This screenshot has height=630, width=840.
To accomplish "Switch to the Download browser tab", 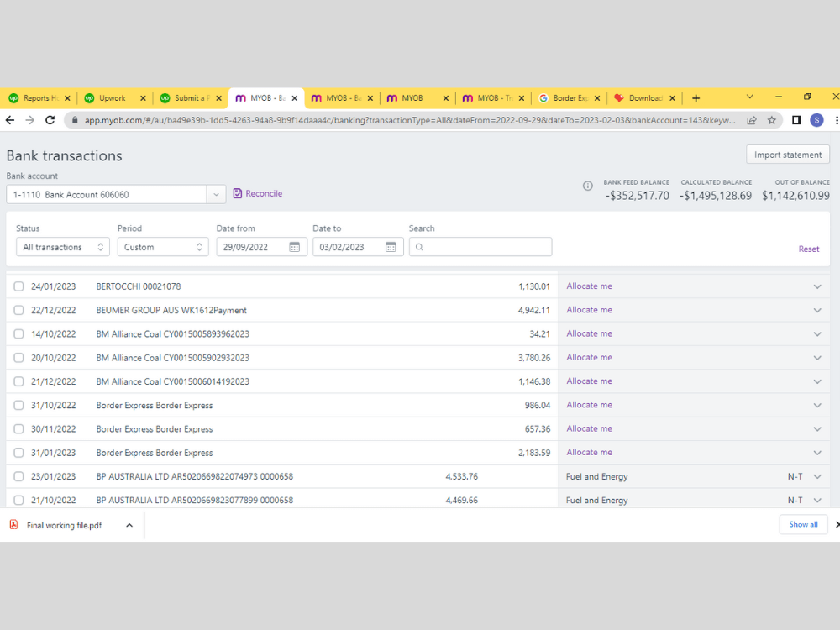I will [643, 98].
